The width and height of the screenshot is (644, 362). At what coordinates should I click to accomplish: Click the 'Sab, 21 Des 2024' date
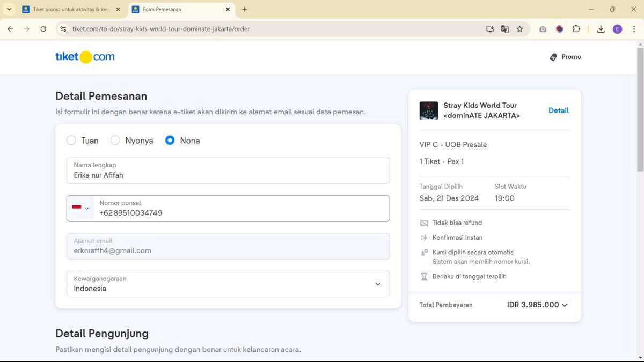pyautogui.click(x=449, y=198)
